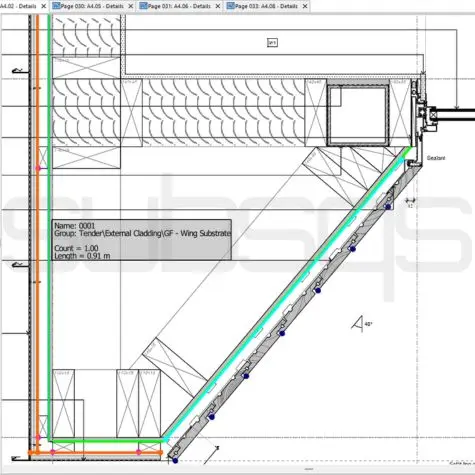Click the topmost blue count marker on cladding
475x475 pixels.
tap(388, 207)
